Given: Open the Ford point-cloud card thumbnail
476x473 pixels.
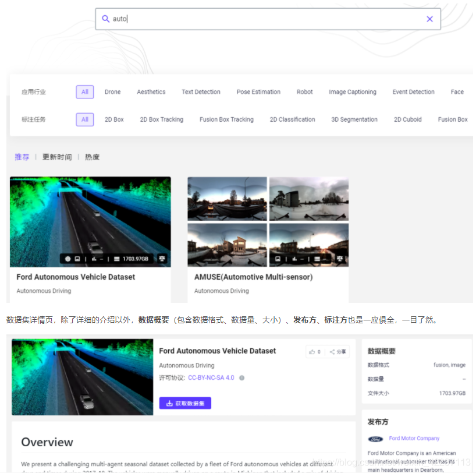Looking at the screenshot, I should (x=90, y=222).
